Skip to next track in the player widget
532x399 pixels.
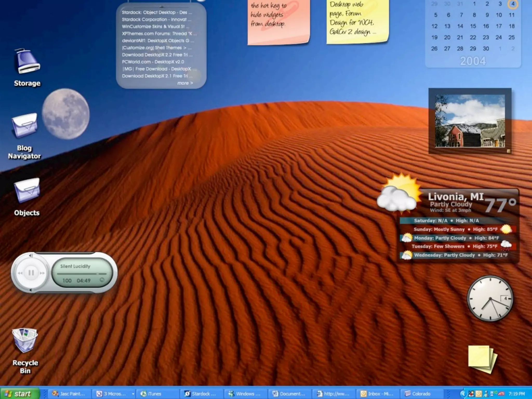42,273
